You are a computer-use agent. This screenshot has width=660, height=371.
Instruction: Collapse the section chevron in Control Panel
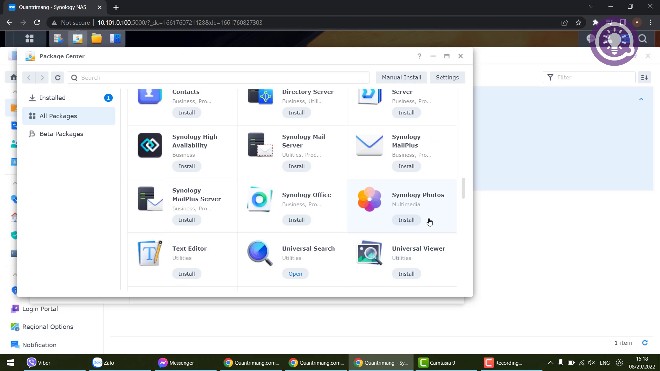click(x=641, y=99)
